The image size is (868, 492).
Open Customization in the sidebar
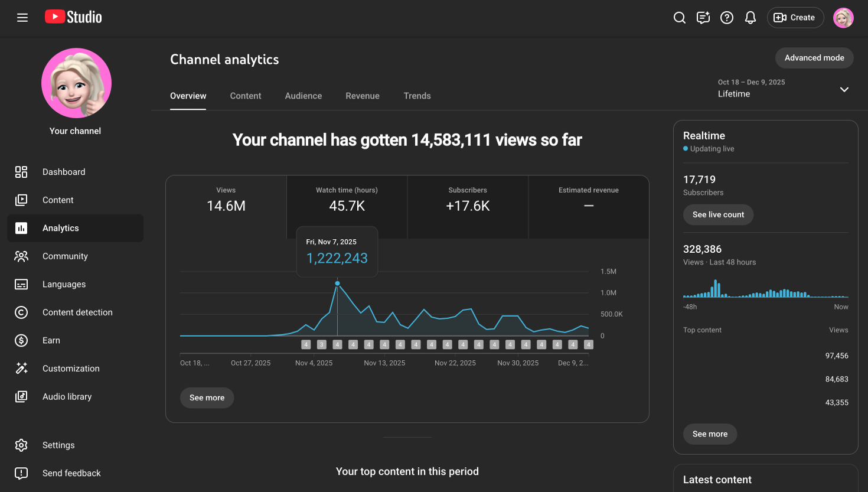71,369
